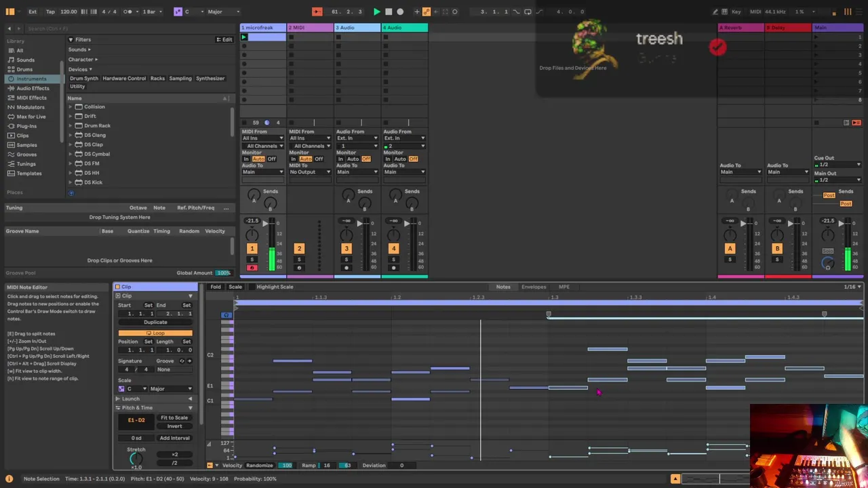The width and height of the screenshot is (868, 488).
Task: Click the Invert button
Action: pos(174,426)
